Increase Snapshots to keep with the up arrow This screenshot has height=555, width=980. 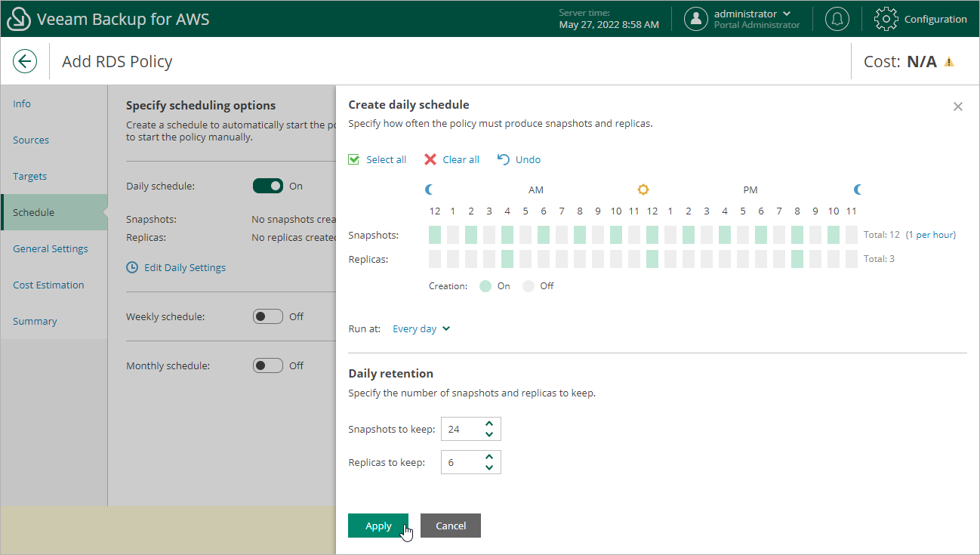pos(491,424)
